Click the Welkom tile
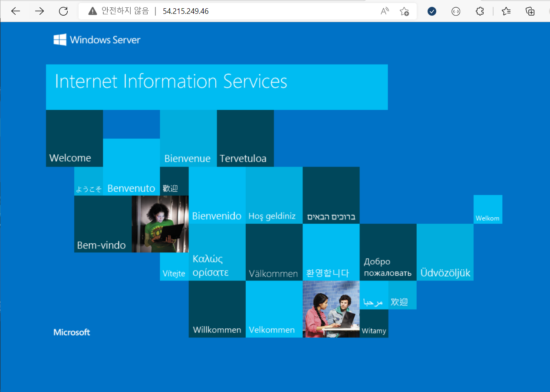This screenshot has width=550, height=392. point(488,209)
